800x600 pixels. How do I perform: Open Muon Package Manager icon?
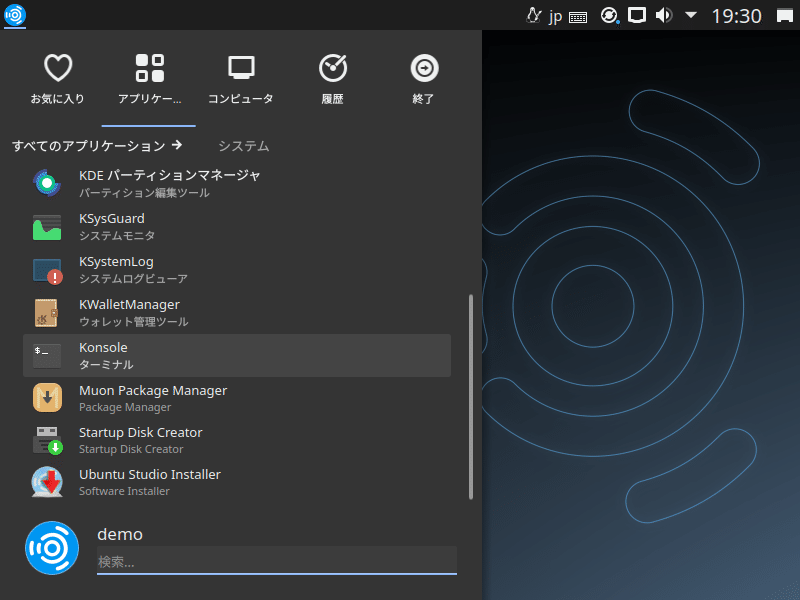pos(47,397)
